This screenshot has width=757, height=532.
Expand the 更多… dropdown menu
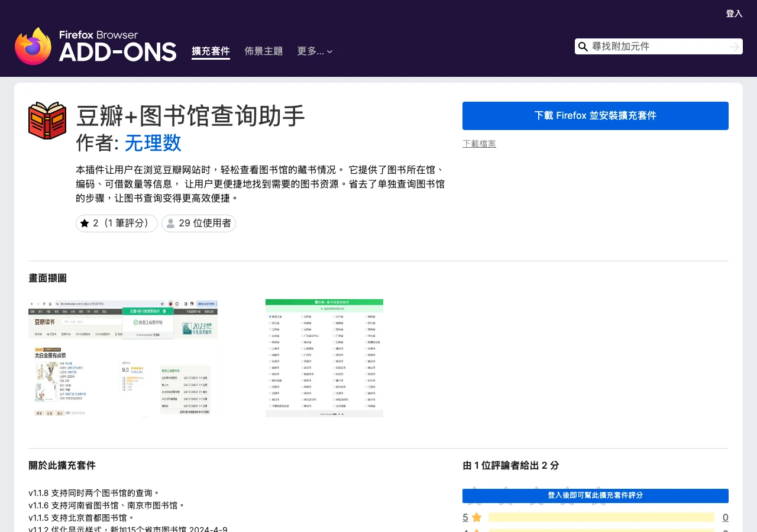[x=315, y=51]
